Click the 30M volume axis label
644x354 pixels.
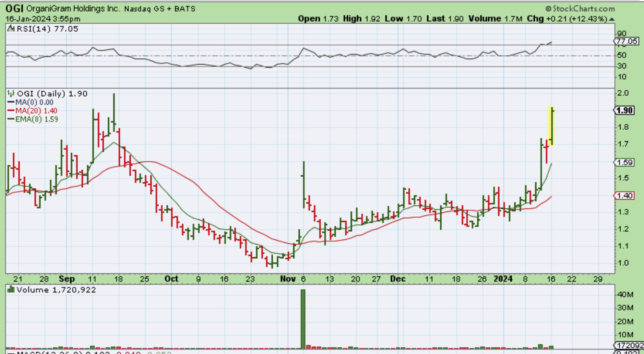tap(625, 308)
